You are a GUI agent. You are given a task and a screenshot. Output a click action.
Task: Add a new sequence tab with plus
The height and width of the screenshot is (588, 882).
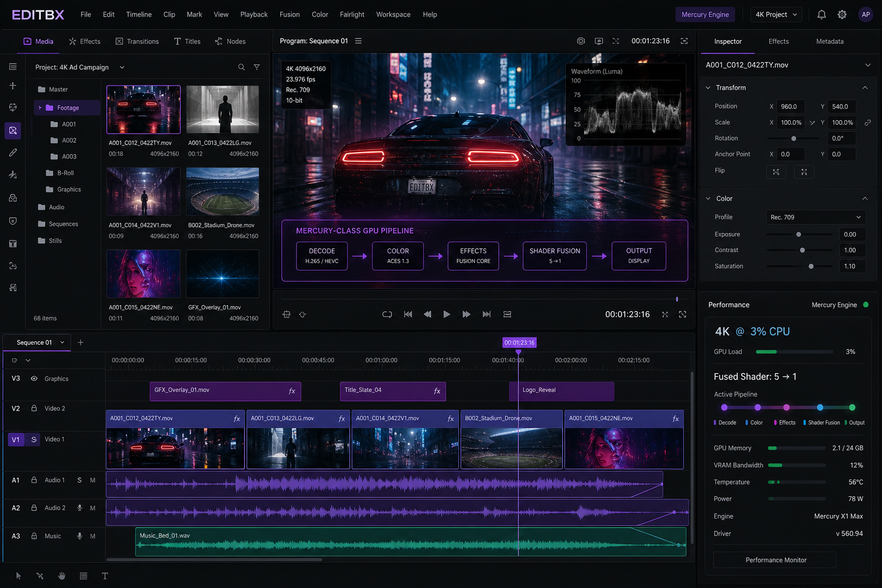coord(80,342)
